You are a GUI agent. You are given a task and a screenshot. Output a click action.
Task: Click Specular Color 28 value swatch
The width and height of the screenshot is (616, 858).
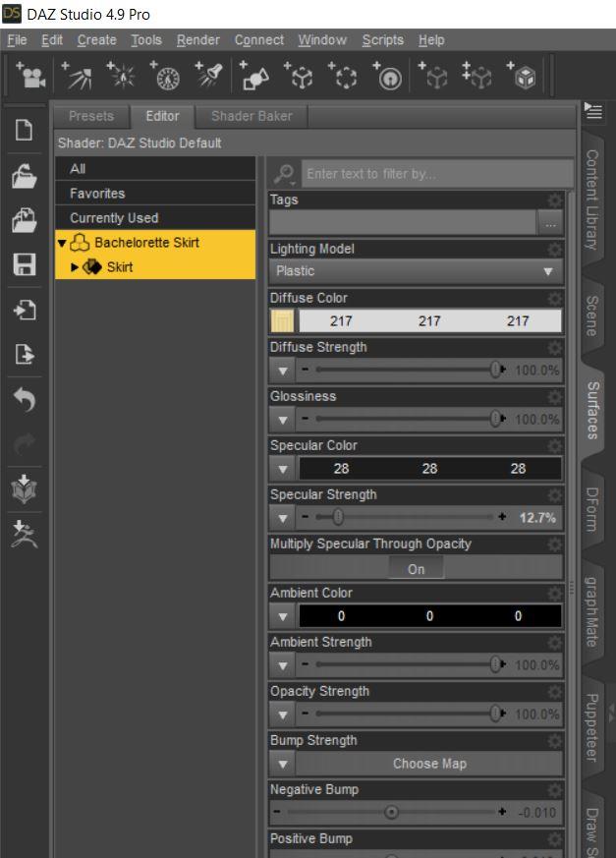point(430,469)
